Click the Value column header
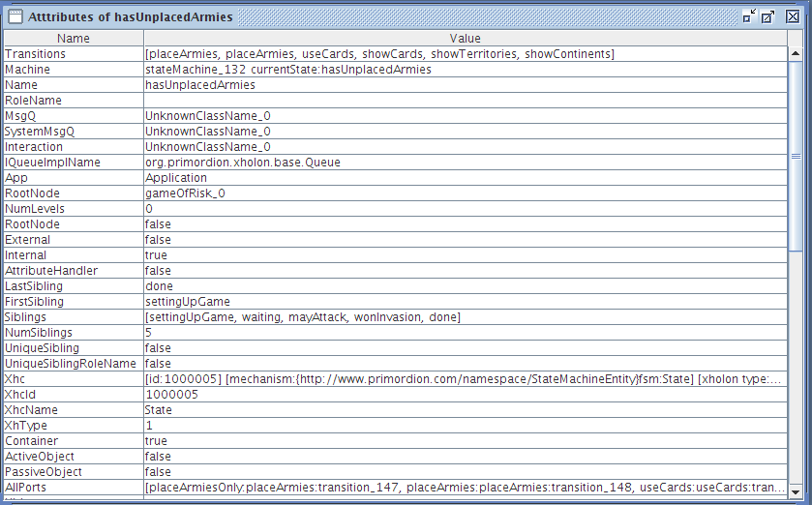812x505 pixels. click(465, 39)
